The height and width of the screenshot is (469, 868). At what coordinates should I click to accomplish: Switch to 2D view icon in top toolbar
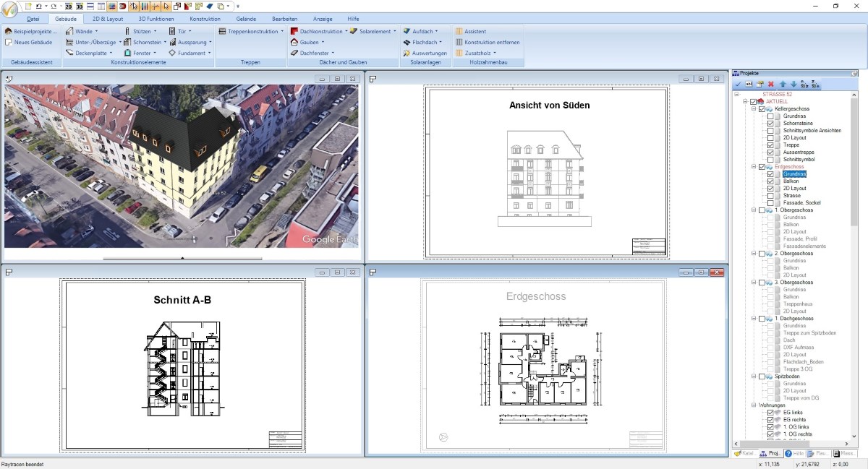click(68, 6)
